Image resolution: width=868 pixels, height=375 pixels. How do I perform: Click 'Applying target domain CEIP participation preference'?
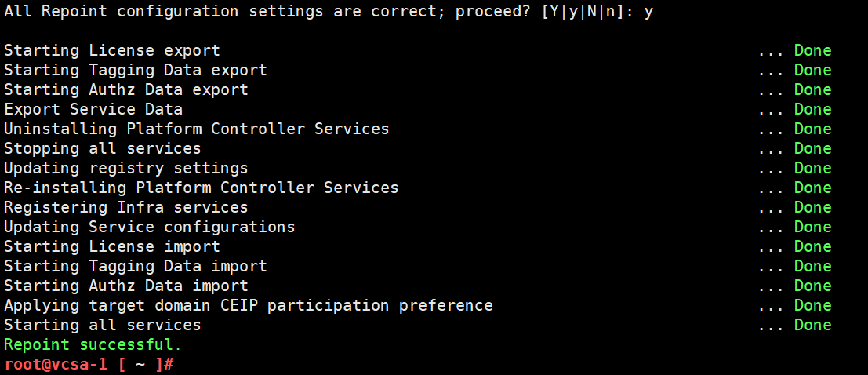[249, 305]
